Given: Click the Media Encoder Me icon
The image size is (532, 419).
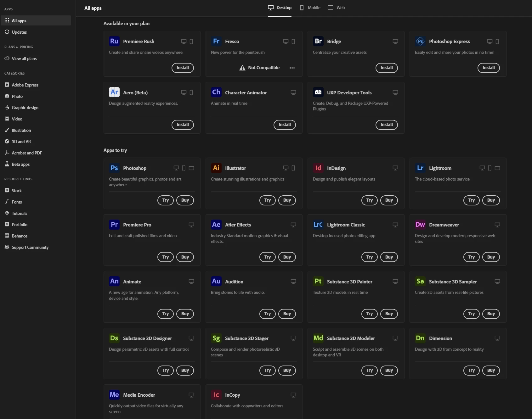Looking at the screenshot, I should 114,395.
